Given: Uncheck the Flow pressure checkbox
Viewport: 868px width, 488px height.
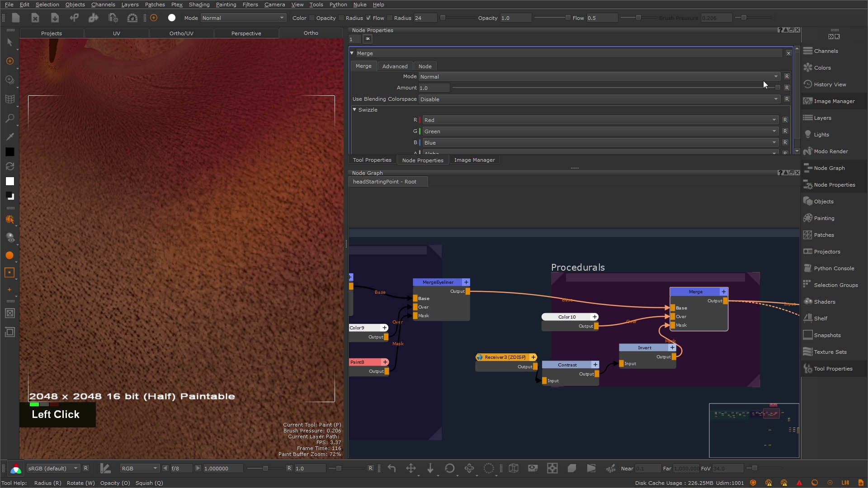Looking at the screenshot, I should [368, 18].
